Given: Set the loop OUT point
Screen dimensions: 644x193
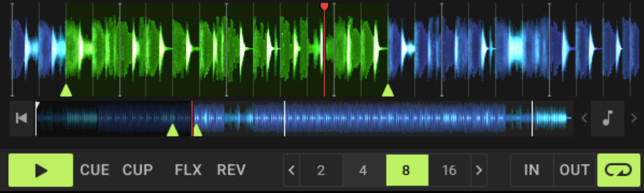Looking at the screenshot, I should point(575,170).
